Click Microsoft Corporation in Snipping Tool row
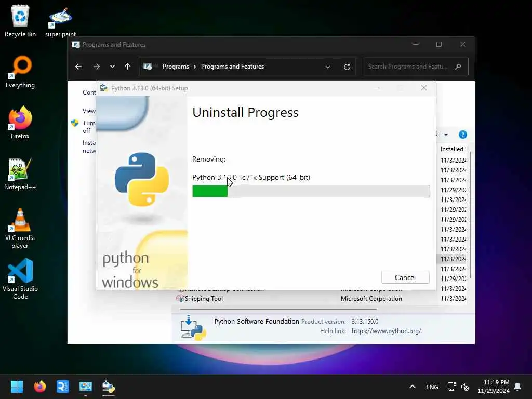Image resolution: width=532 pixels, height=399 pixels. coord(371,299)
